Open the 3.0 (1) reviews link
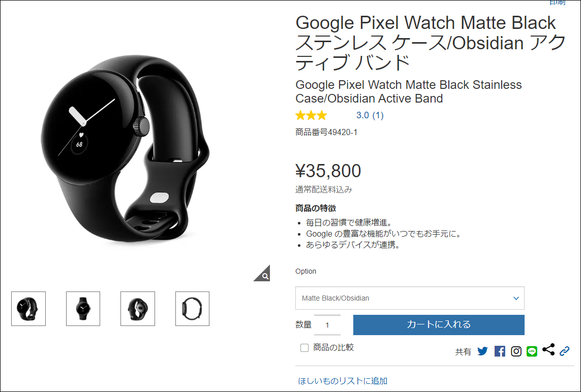 tap(370, 115)
